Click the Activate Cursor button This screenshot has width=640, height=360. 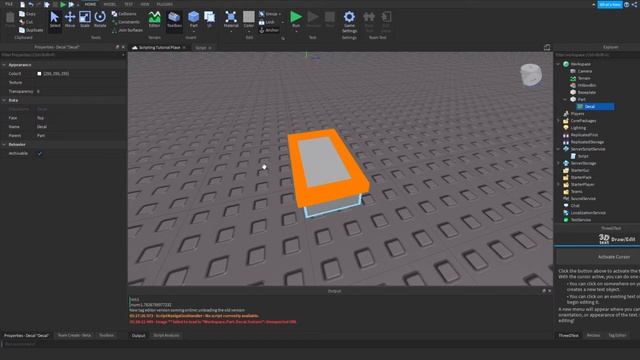tap(613, 257)
